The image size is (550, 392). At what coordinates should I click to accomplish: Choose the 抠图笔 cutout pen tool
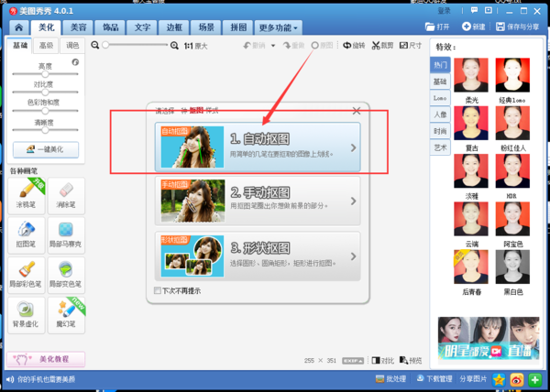(27, 235)
